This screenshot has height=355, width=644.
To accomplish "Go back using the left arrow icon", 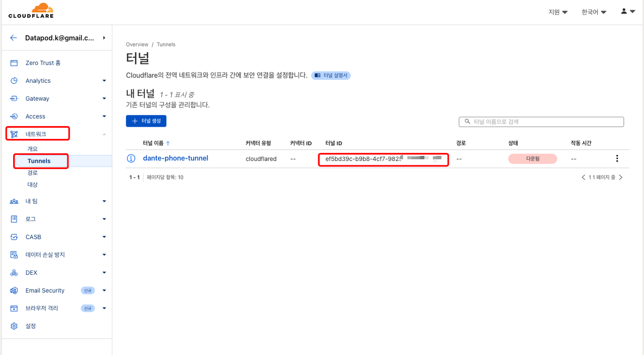I will click(14, 38).
